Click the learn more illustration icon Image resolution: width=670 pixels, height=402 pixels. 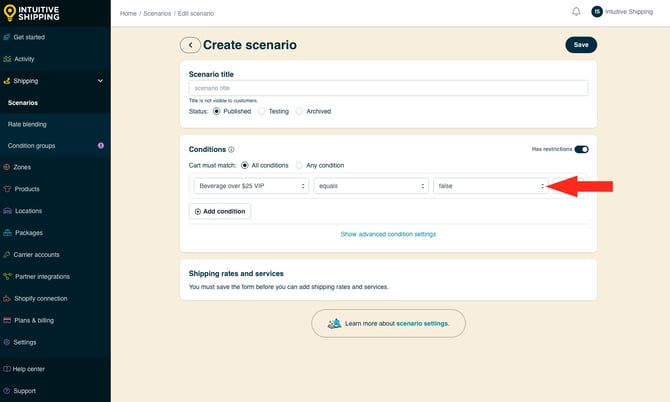335,323
